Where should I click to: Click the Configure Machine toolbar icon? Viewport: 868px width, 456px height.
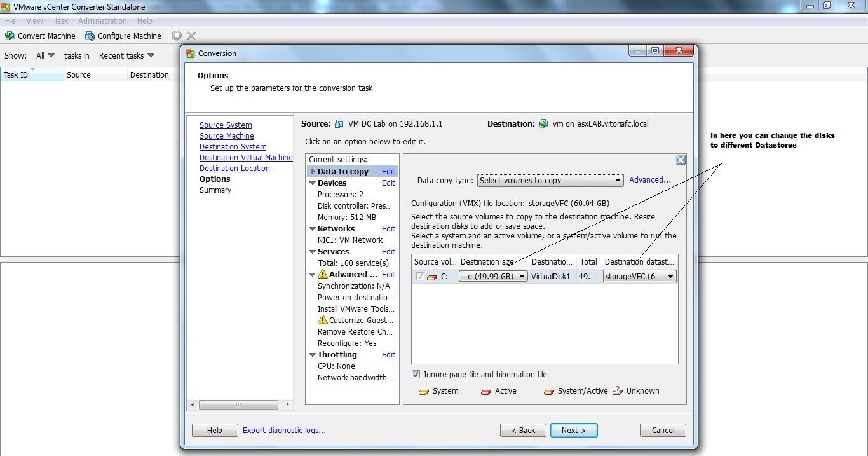pos(90,36)
